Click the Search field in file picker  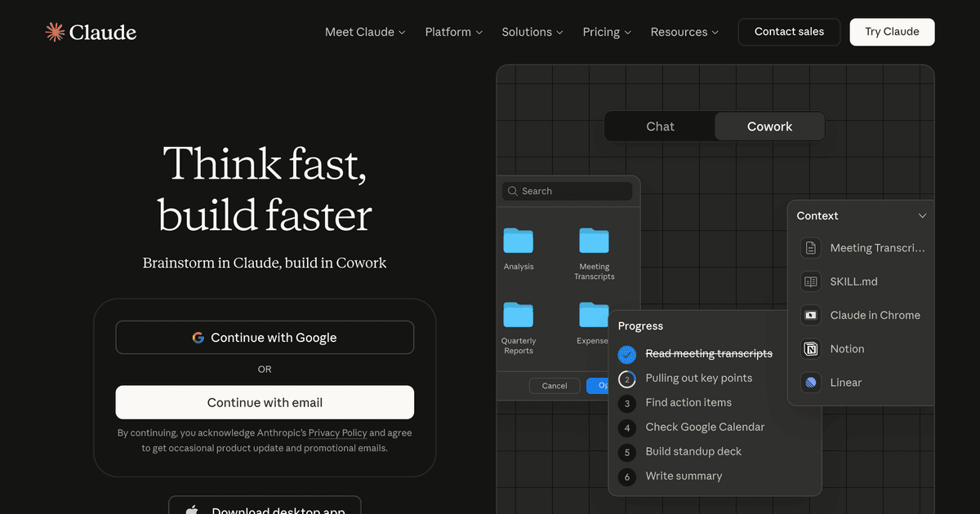(567, 191)
